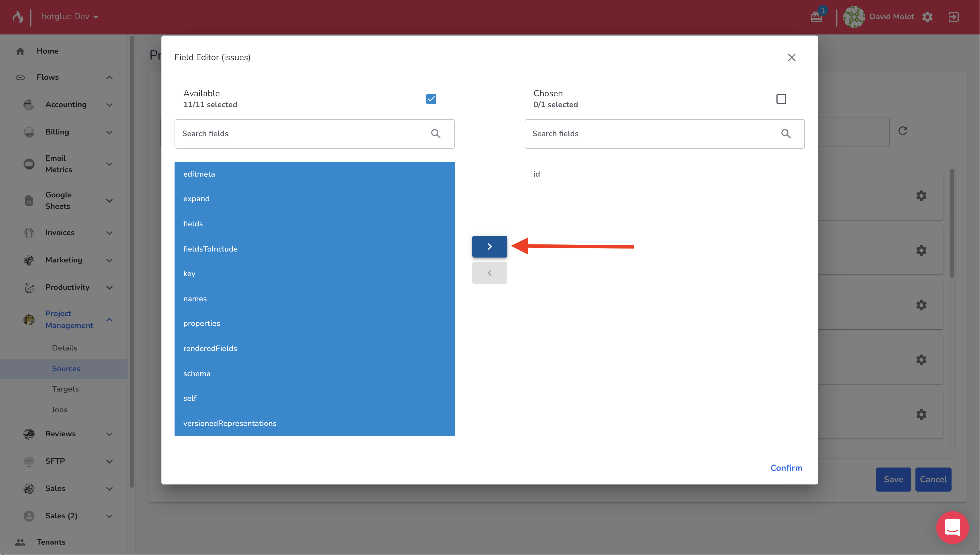This screenshot has height=555, width=980.
Task: Open the gift notifications icon
Action: click(816, 17)
